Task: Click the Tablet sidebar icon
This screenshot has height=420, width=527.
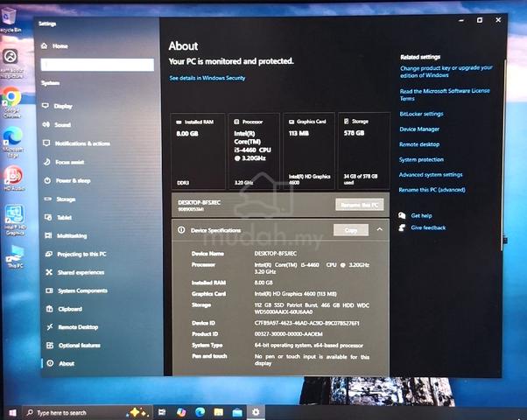Action: 48,217
